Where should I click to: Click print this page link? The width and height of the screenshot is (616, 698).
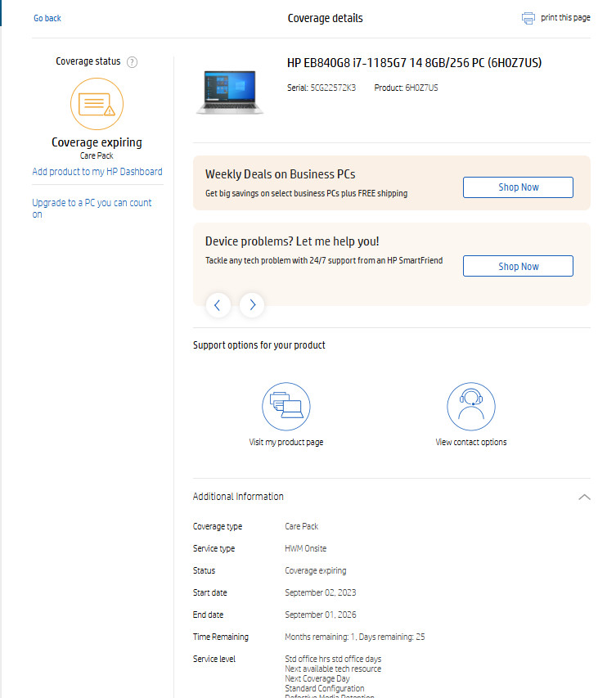point(565,18)
